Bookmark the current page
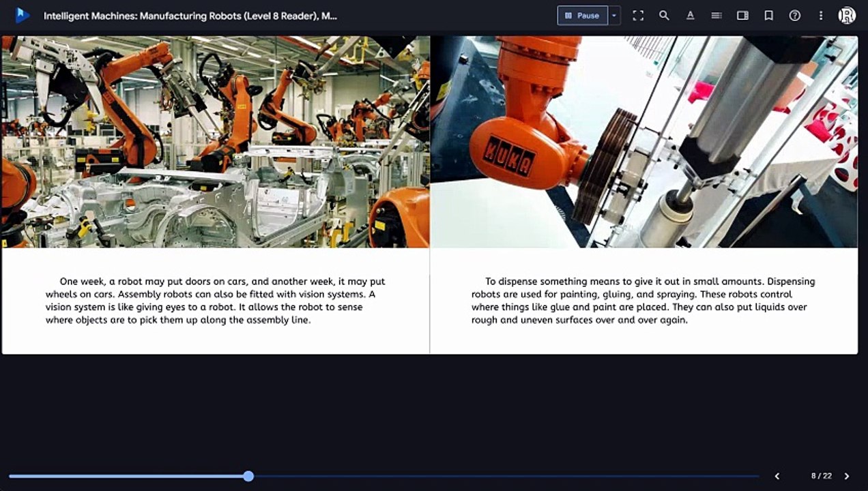The height and width of the screenshot is (491, 868). coord(768,15)
